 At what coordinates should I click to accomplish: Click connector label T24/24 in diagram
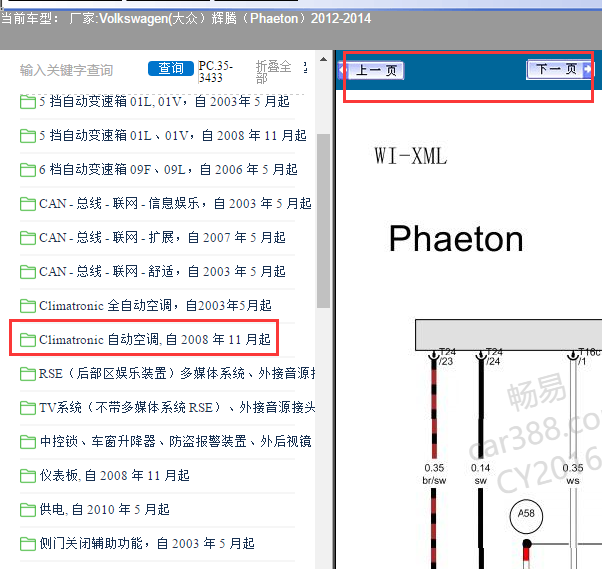tap(494, 357)
